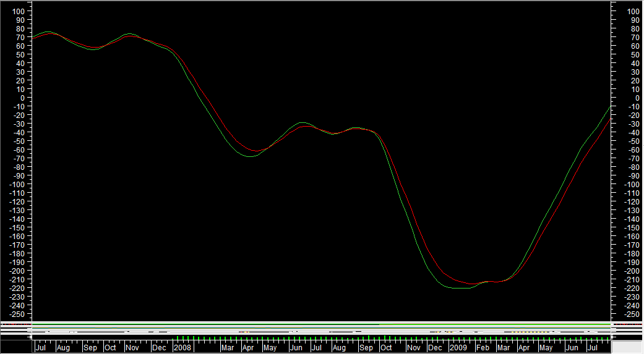Click -250 on the left price axis
644x354 pixels.
tap(17, 314)
